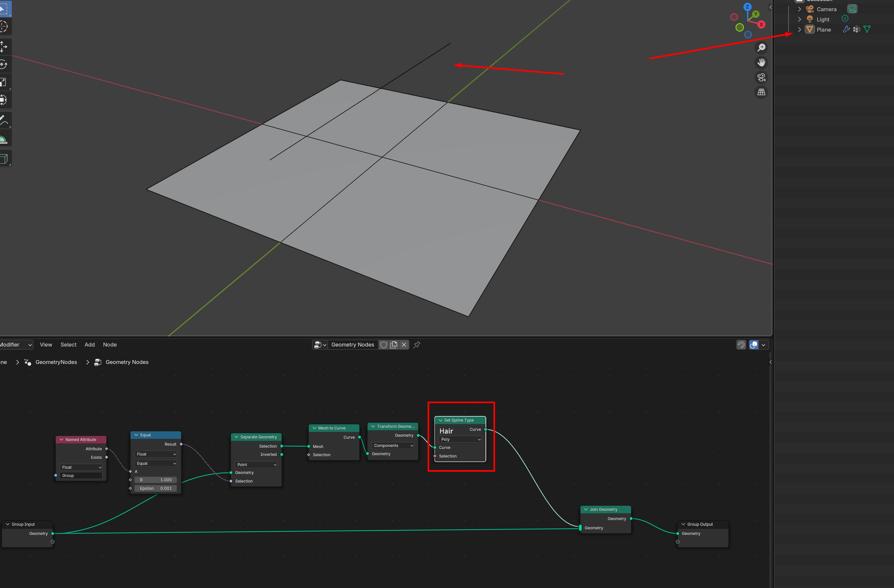Open the Point domain dropdown in Separate Geometry
Image resolution: width=894 pixels, height=588 pixels.
point(256,465)
